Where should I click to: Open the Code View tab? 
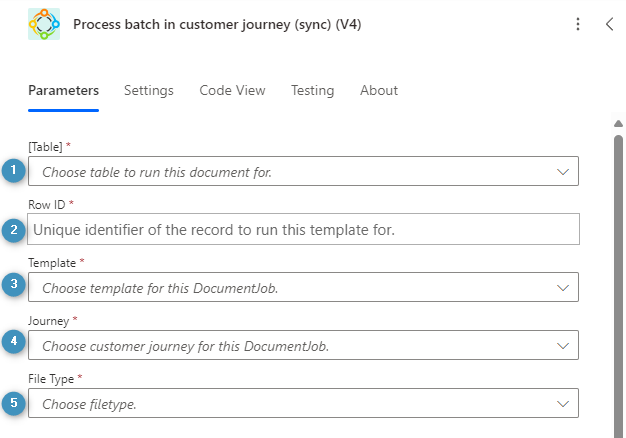[232, 91]
